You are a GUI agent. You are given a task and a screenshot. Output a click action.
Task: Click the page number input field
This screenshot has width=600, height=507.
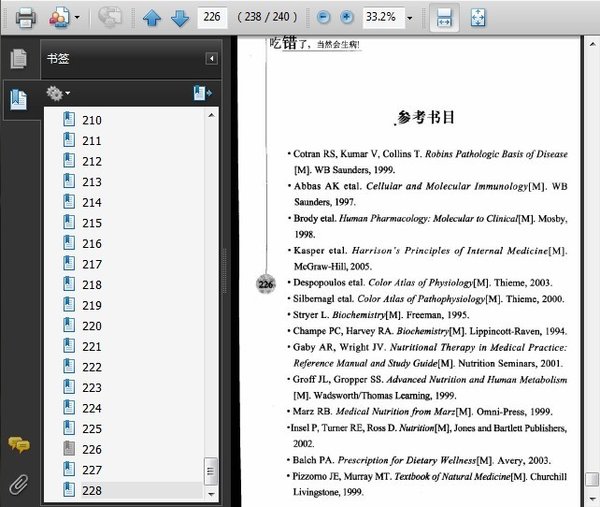point(211,17)
